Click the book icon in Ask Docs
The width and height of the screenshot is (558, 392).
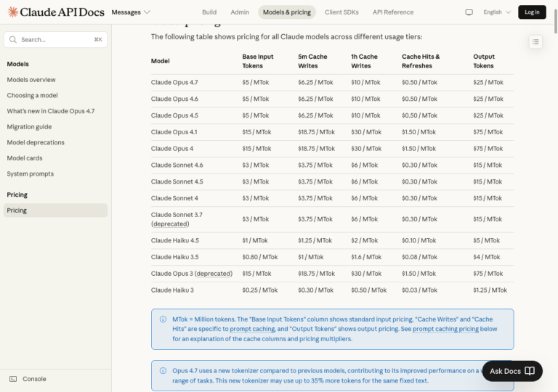(530, 371)
